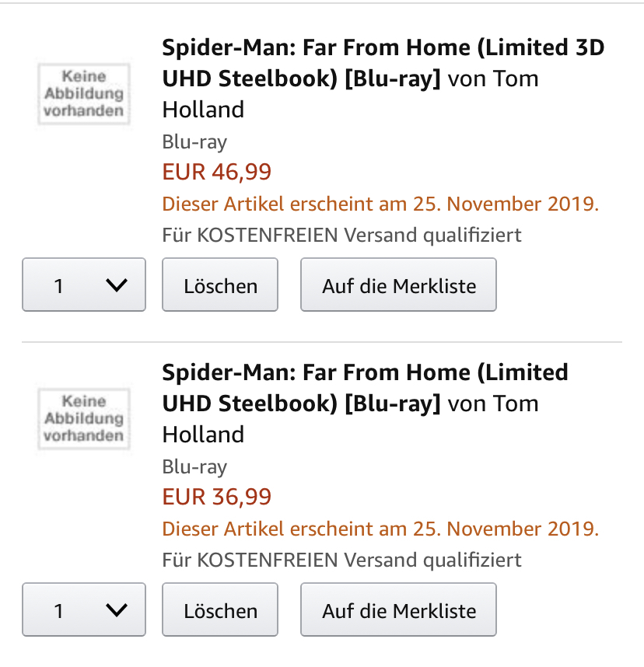Move the 3D UHD Steelbook to the Merkliste
644x667 pixels.
(x=398, y=285)
